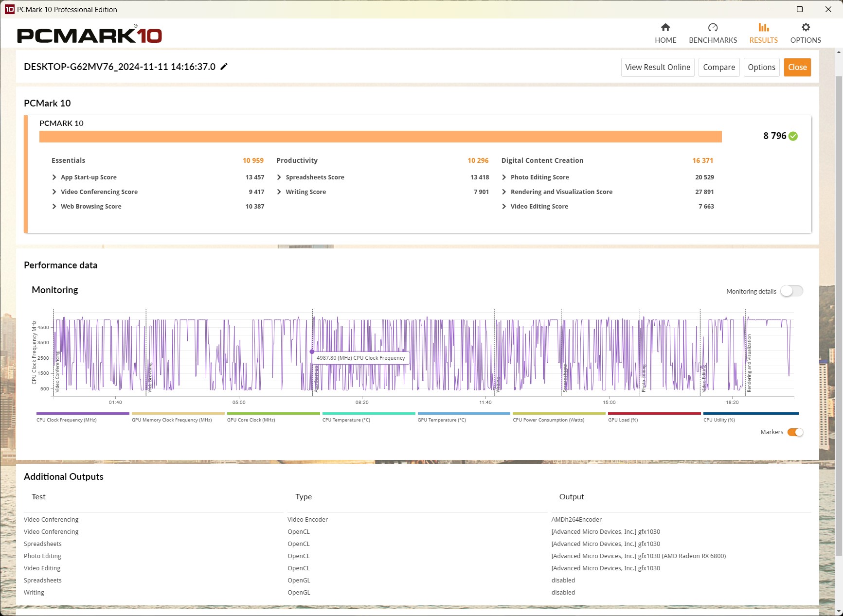Toggle CPU Power Consumption legend series
Screen dimensions: 843x616
559,417
